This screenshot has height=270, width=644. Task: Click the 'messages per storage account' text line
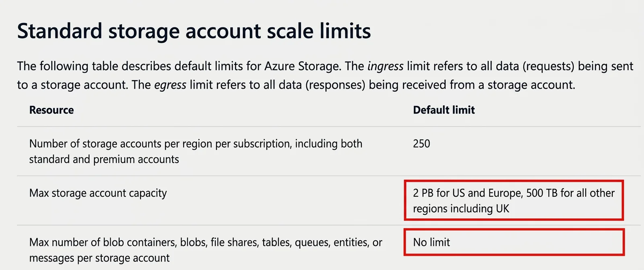[x=99, y=258]
